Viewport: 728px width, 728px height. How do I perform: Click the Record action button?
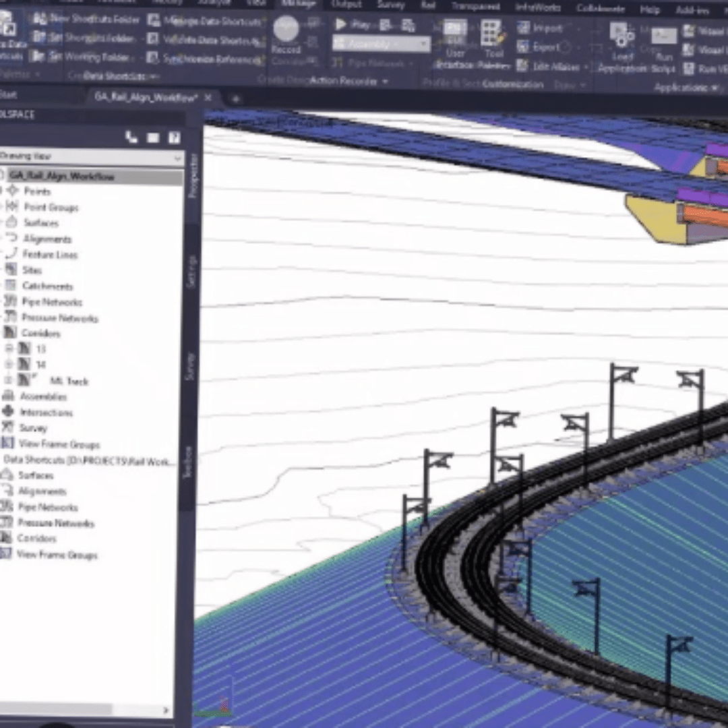(286, 32)
